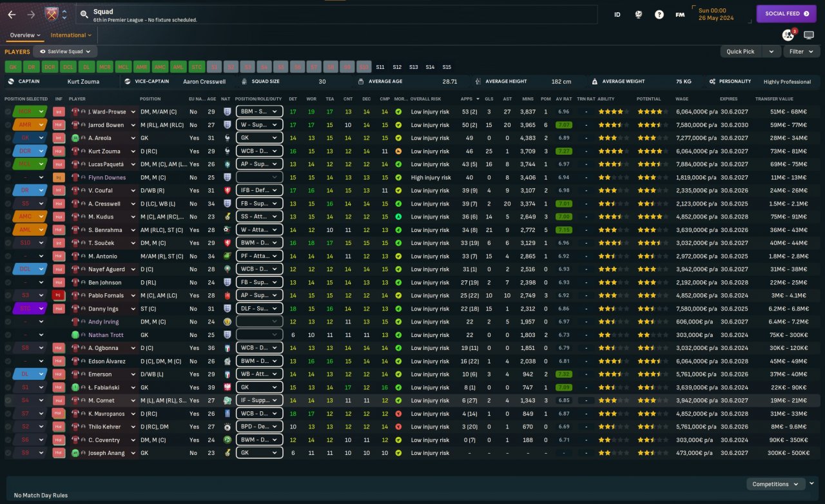The height and width of the screenshot is (504, 825).
Task: Go forward using the forward arrow
Action: [x=31, y=14]
